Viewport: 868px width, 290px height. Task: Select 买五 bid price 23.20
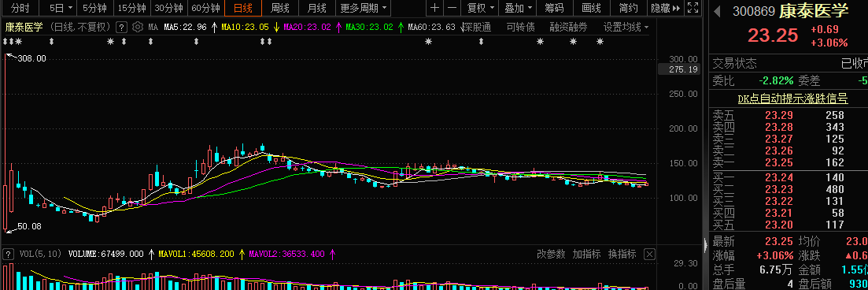coord(779,225)
